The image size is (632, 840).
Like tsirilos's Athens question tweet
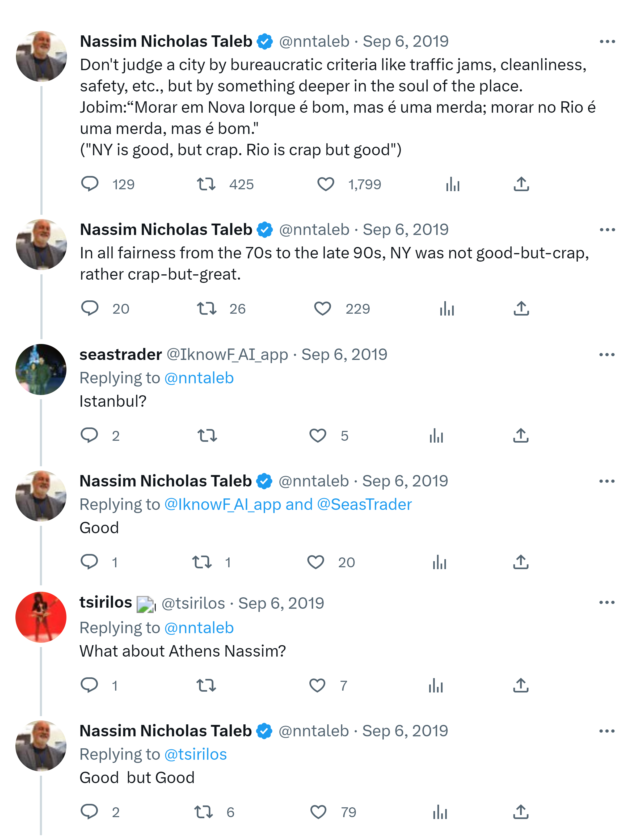317,686
